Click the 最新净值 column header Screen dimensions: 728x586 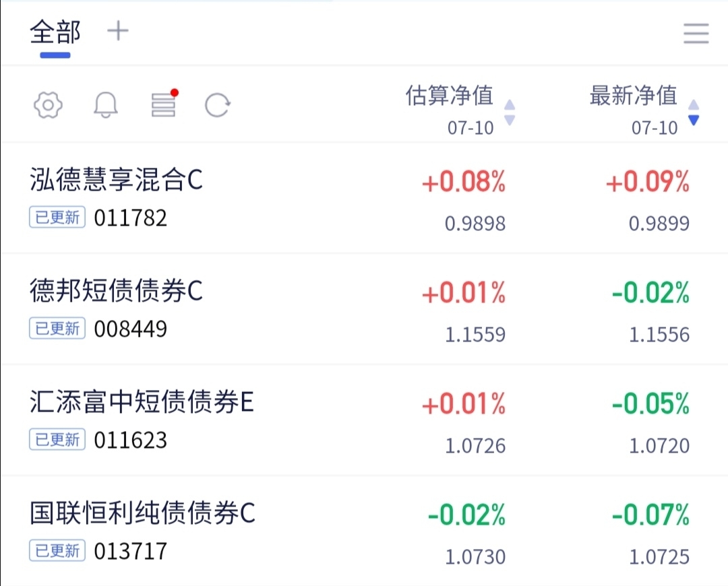click(x=633, y=95)
